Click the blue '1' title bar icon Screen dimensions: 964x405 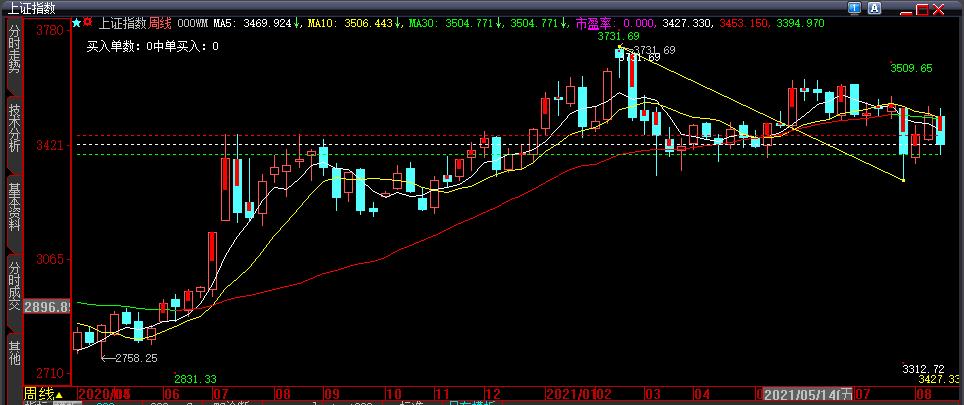(x=855, y=8)
